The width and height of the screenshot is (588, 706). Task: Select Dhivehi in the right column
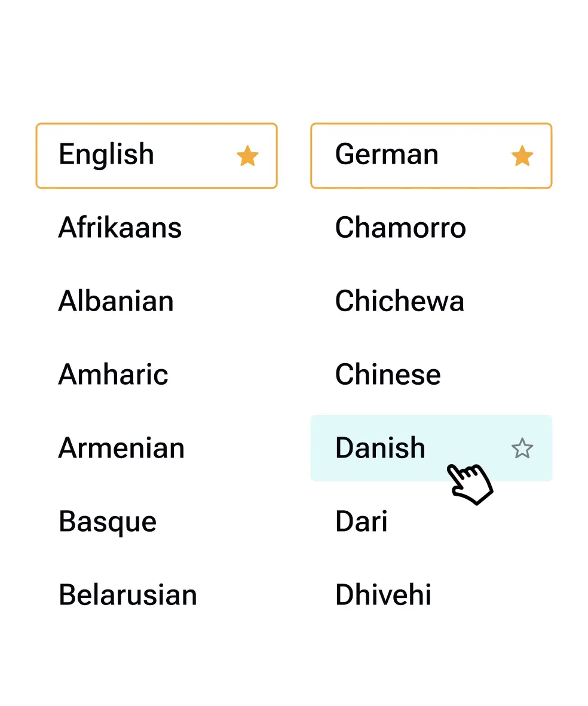(383, 596)
